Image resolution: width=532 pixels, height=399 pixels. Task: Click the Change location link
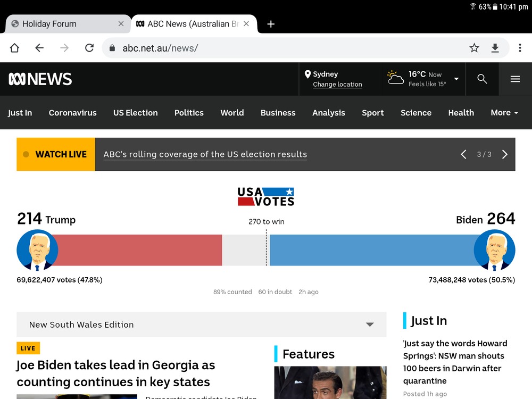pos(337,85)
